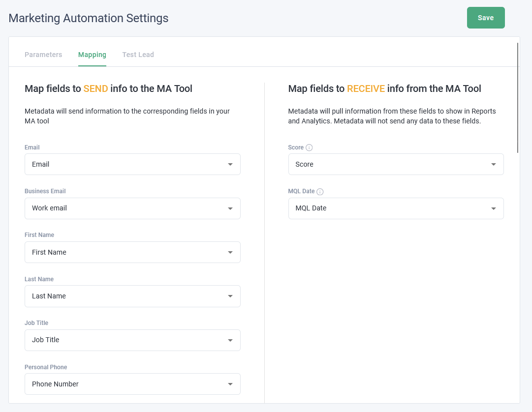Click the Personal Phone field label

46,367
